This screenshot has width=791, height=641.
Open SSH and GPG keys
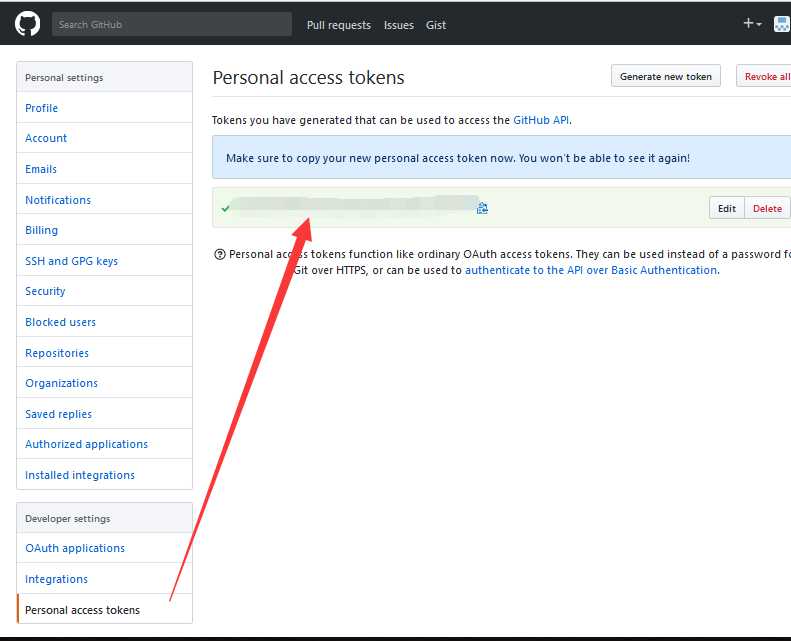click(104, 261)
